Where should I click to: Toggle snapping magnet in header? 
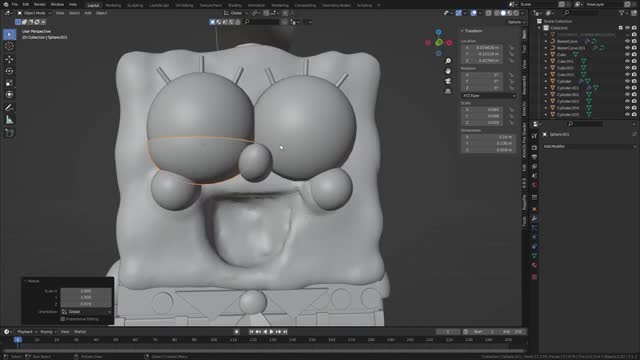(x=266, y=13)
